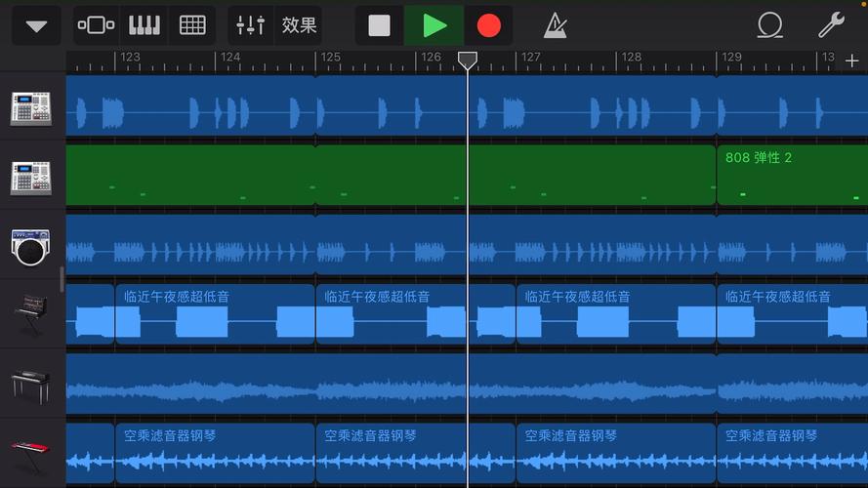Select the first drum track audio region

(467, 105)
